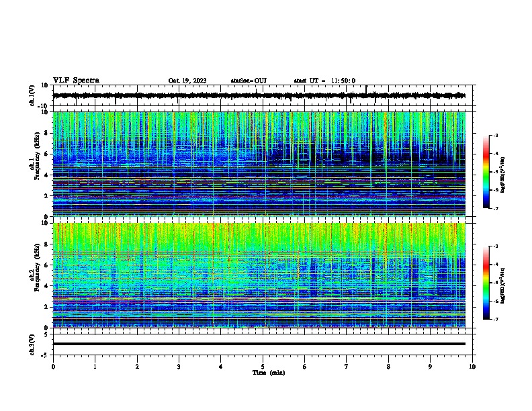Select the date text "Oct. 19, 2023"
Screen dimensions: 532x411
[x=187, y=81]
